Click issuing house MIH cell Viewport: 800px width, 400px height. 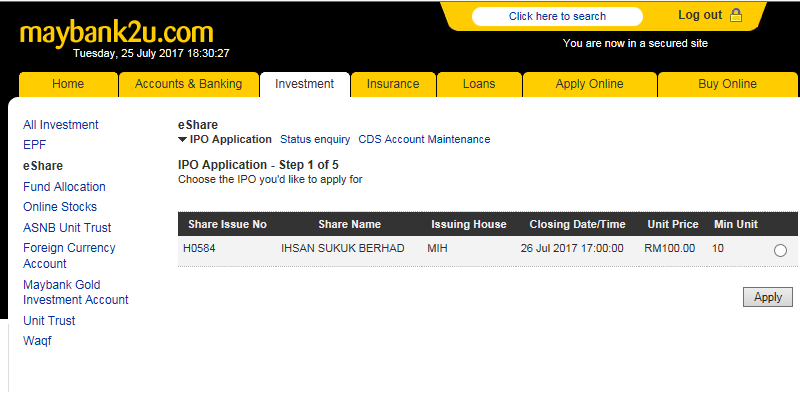click(437, 249)
